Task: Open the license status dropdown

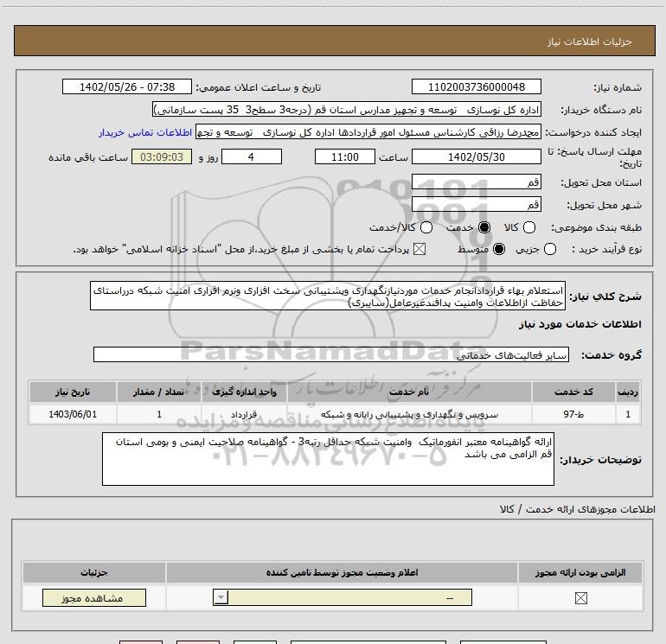Action: 343,597
